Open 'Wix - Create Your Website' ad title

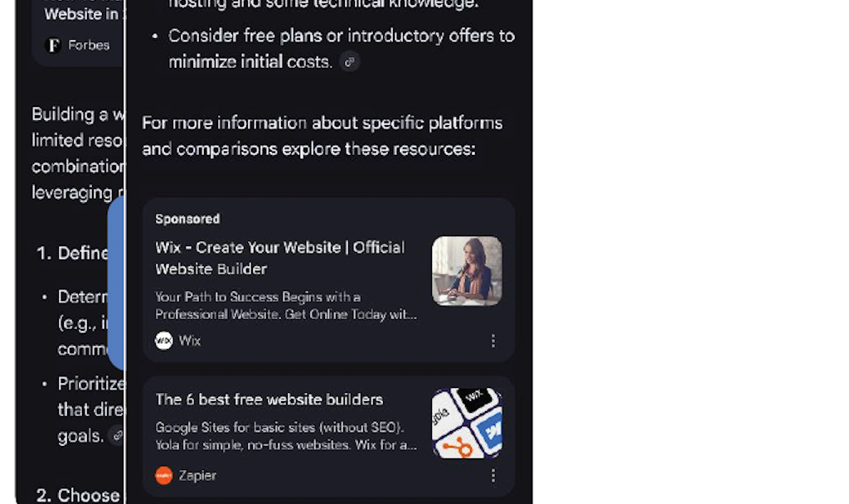(280, 259)
